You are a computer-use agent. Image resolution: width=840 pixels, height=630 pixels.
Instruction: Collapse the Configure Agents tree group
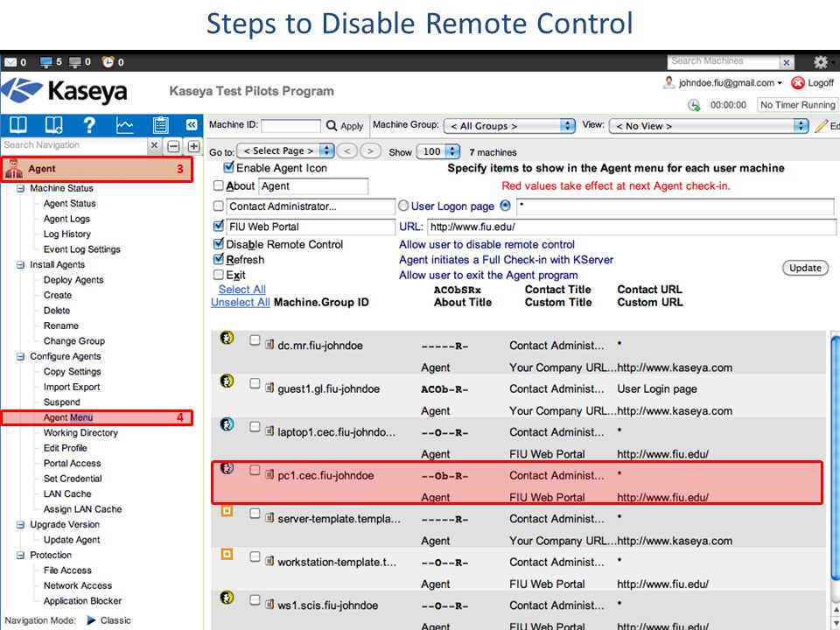20,356
